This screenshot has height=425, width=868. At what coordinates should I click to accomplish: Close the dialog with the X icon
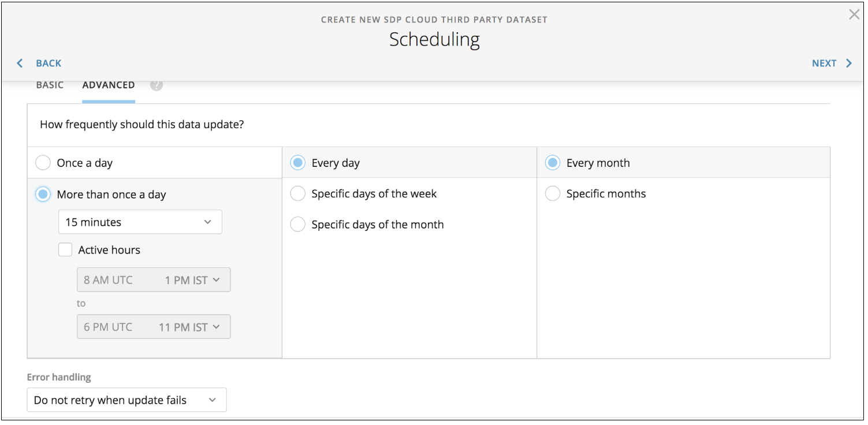point(854,15)
